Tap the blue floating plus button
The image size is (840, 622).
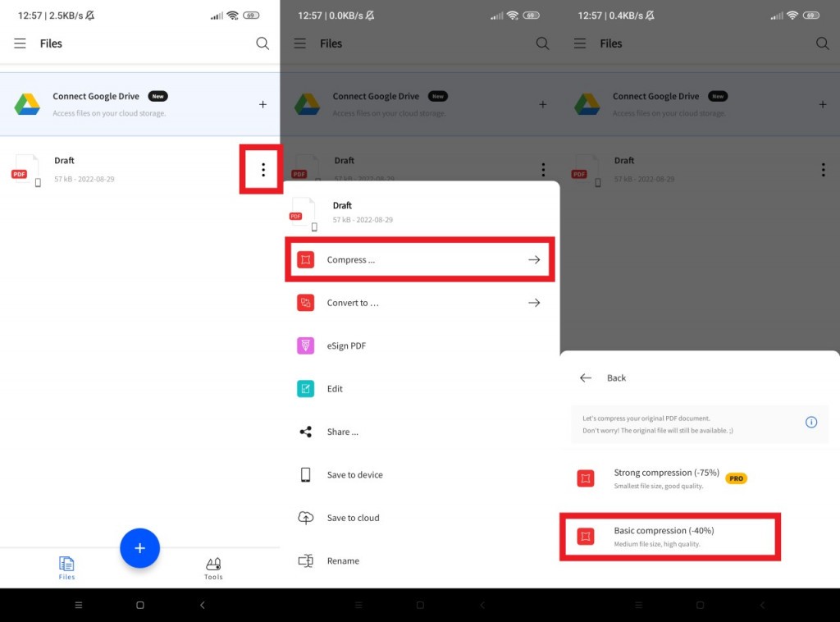coord(139,547)
